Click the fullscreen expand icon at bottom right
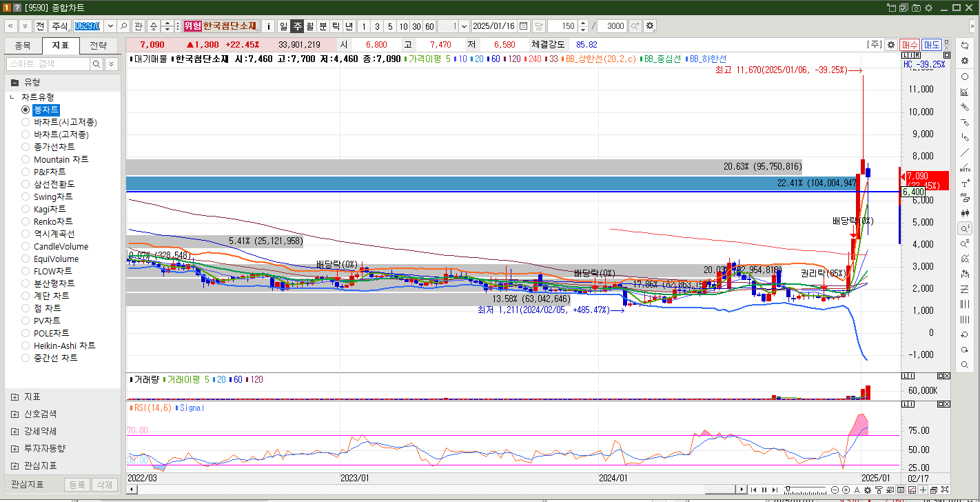 tap(945, 490)
